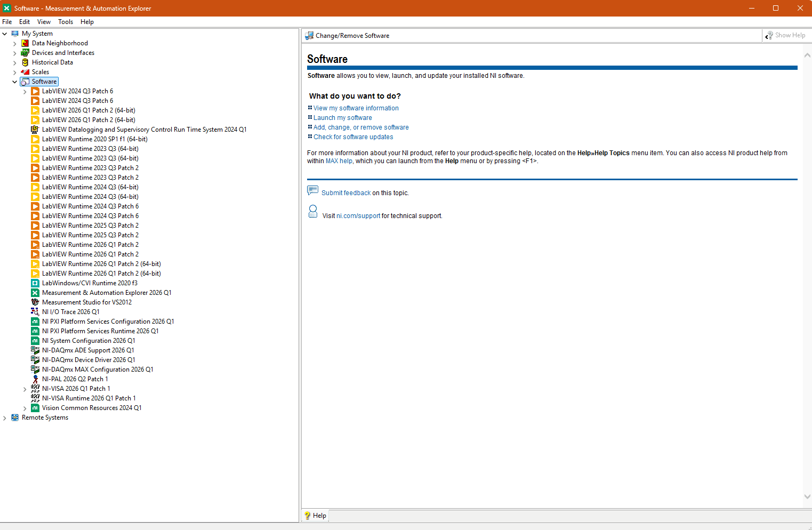
Task: Click the help pane scroll down arrow
Action: (x=807, y=496)
